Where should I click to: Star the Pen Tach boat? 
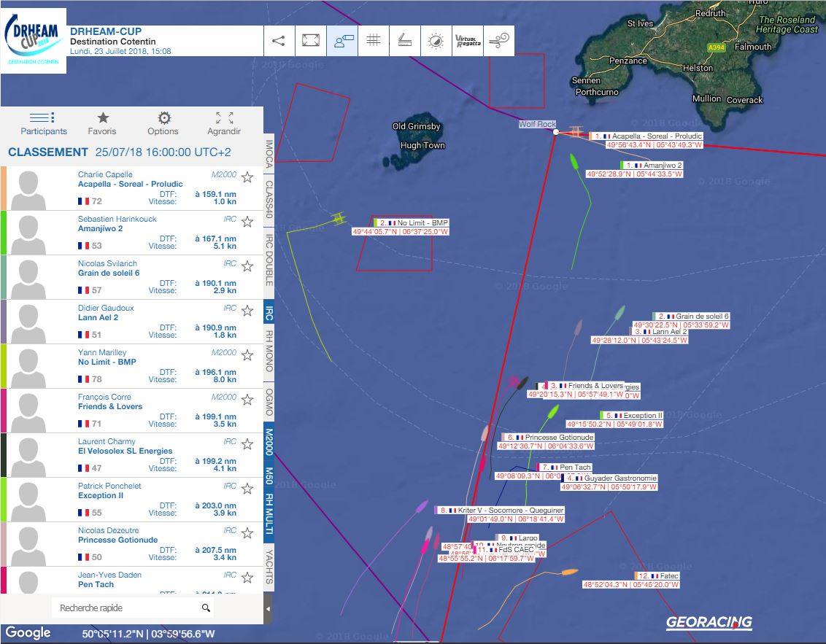247,578
